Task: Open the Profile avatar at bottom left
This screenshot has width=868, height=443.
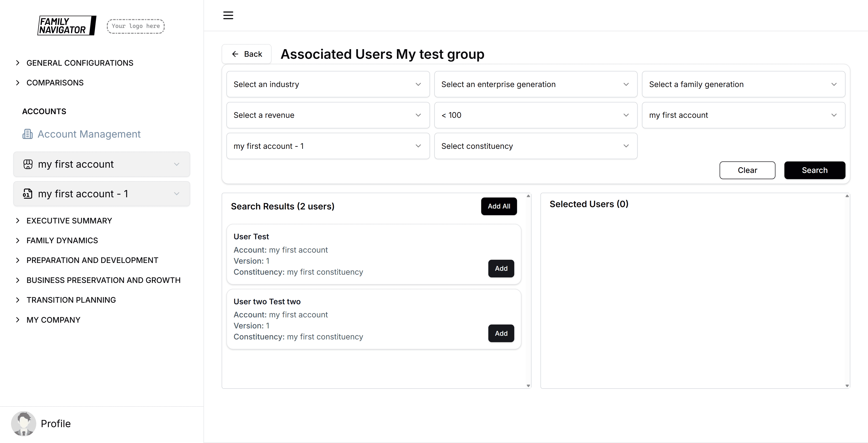Action: tap(24, 423)
